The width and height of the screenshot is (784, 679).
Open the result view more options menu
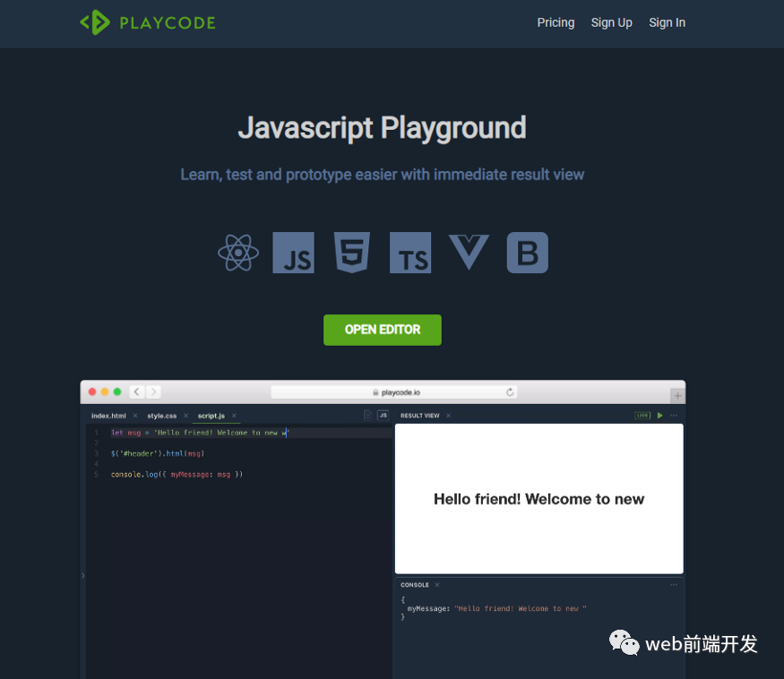click(674, 416)
